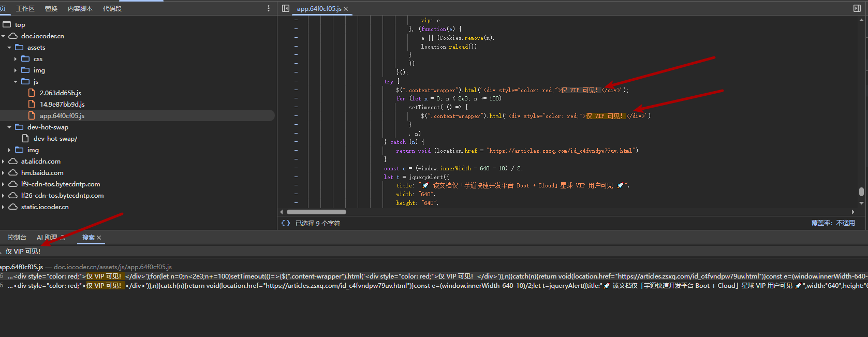Toggle the debugger sidebar icon at right
The image size is (868, 337).
857,8
